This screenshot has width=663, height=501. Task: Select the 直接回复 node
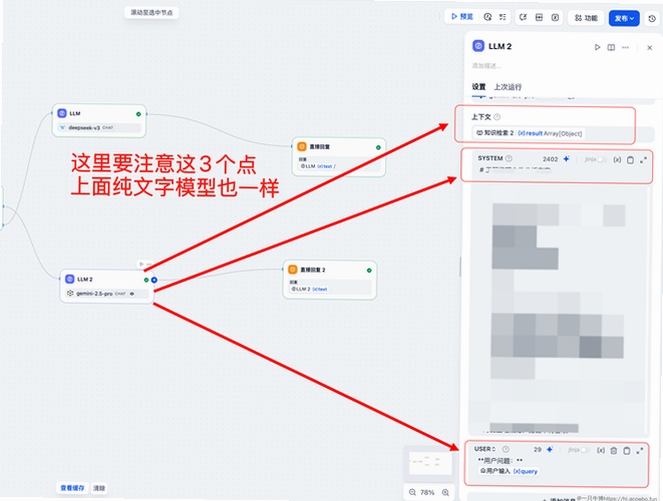(339, 157)
